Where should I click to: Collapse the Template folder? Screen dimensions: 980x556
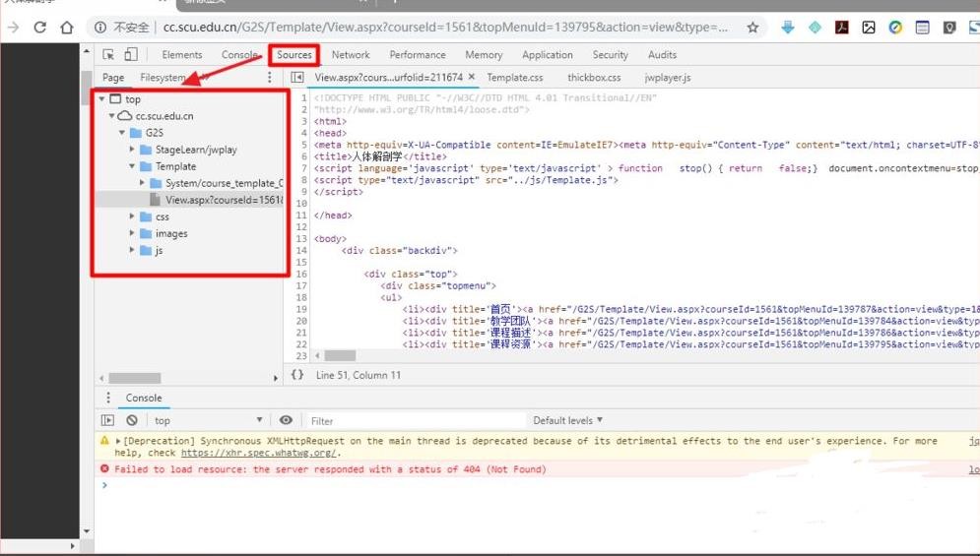point(132,166)
